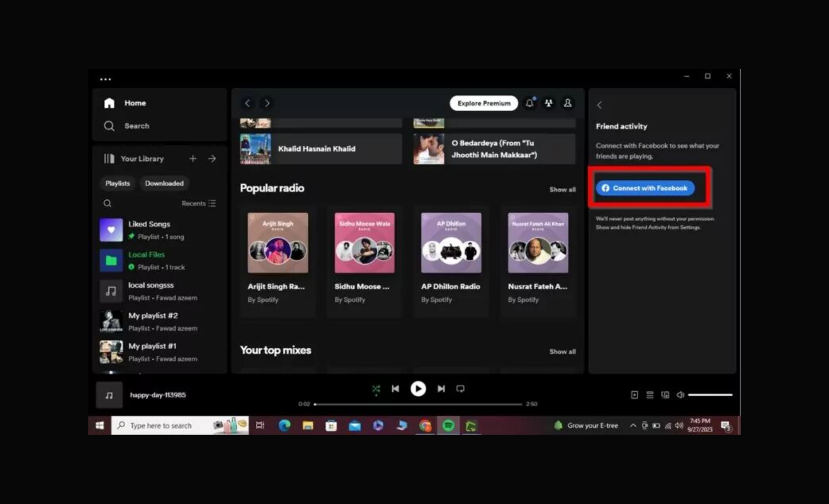Viewport: 829px width, 504px height.
Task: Adjust the volume slider
Action: [x=710, y=395]
